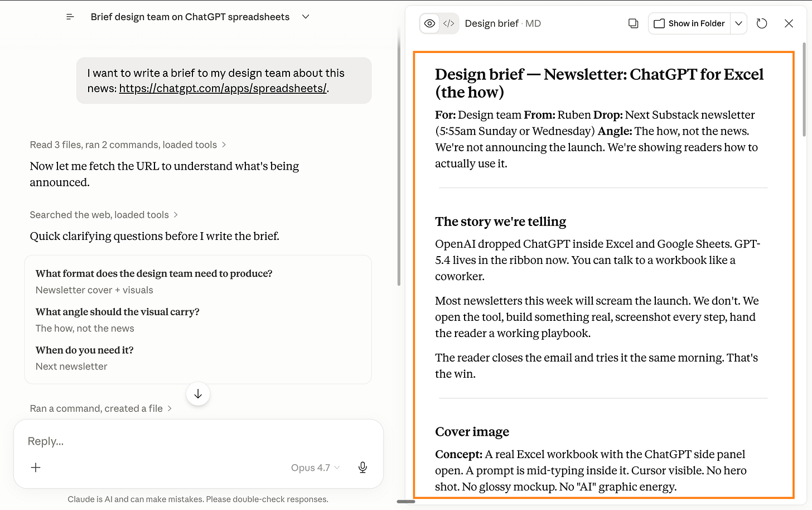The width and height of the screenshot is (812, 510).
Task: Close the Design brief panel
Action: click(x=789, y=23)
